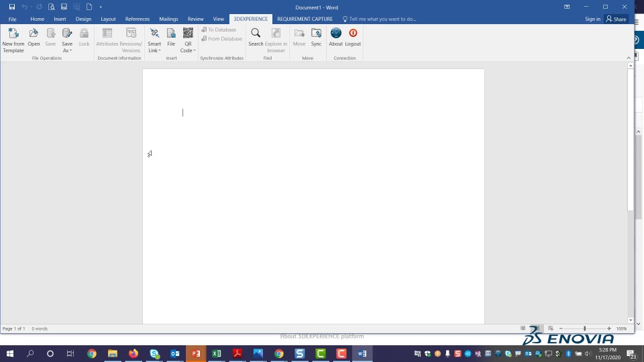The height and width of the screenshot is (362, 644).
Task: Open Task View on the taskbar
Action: tap(70, 353)
